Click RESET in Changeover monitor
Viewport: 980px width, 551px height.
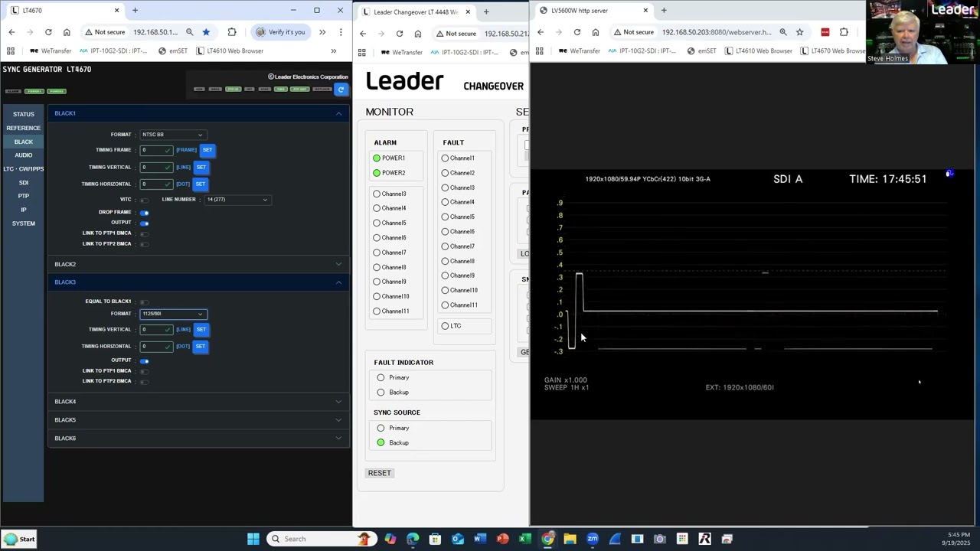[380, 473]
